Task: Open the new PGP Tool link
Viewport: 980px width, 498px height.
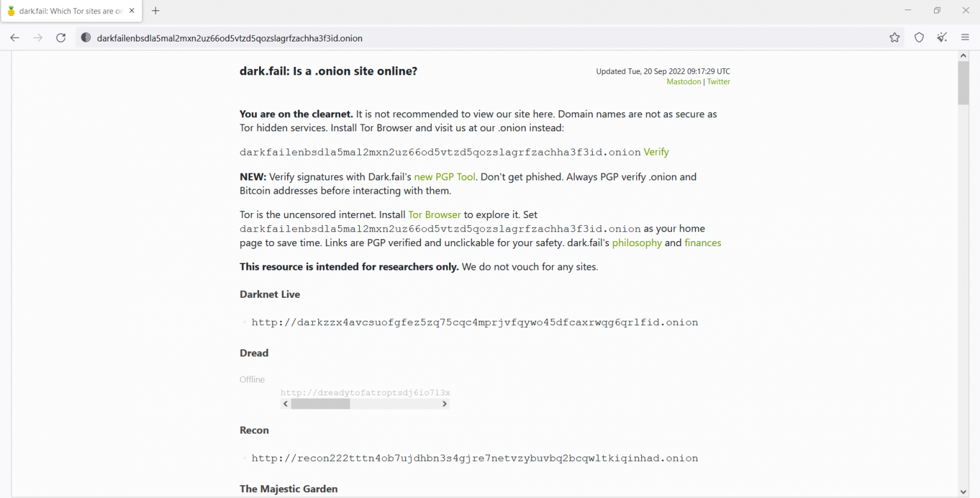Action: 444,177
